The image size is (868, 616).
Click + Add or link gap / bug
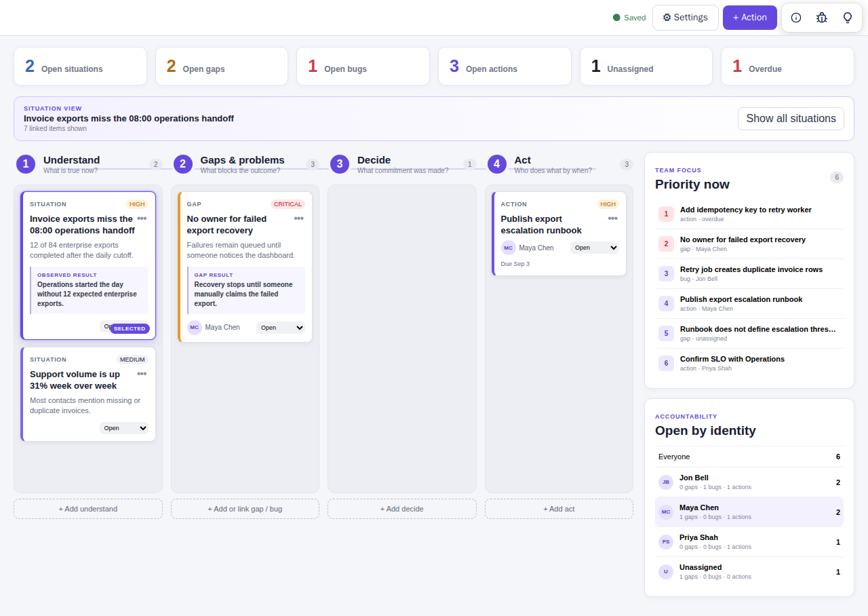pyautogui.click(x=245, y=509)
